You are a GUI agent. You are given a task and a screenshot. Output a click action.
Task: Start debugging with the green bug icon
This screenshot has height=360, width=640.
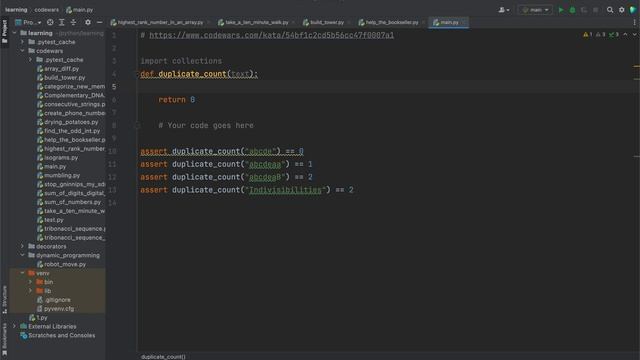572,10
